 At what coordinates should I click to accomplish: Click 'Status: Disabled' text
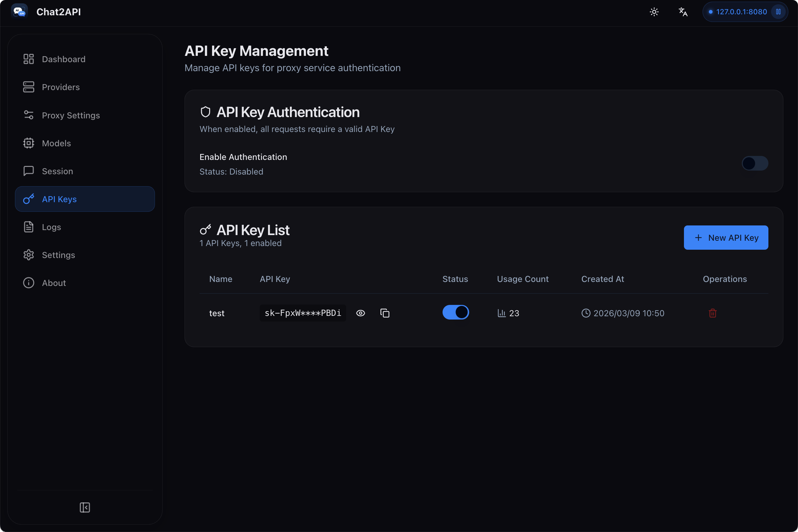click(231, 172)
